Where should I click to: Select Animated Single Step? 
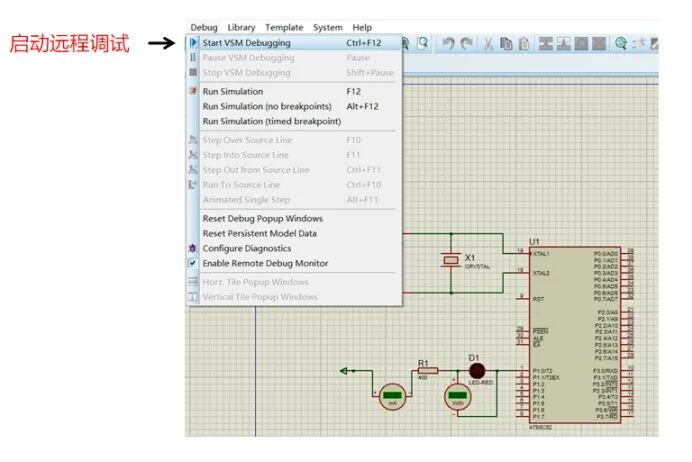pyautogui.click(x=294, y=200)
